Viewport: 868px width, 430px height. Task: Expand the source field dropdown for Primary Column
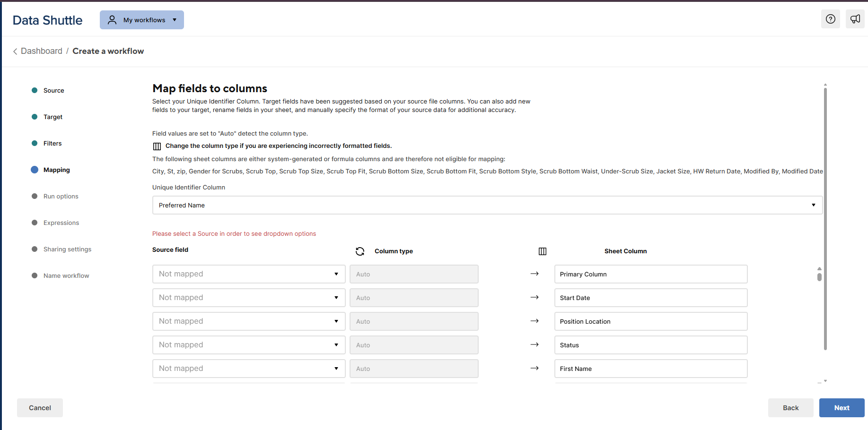(249, 274)
